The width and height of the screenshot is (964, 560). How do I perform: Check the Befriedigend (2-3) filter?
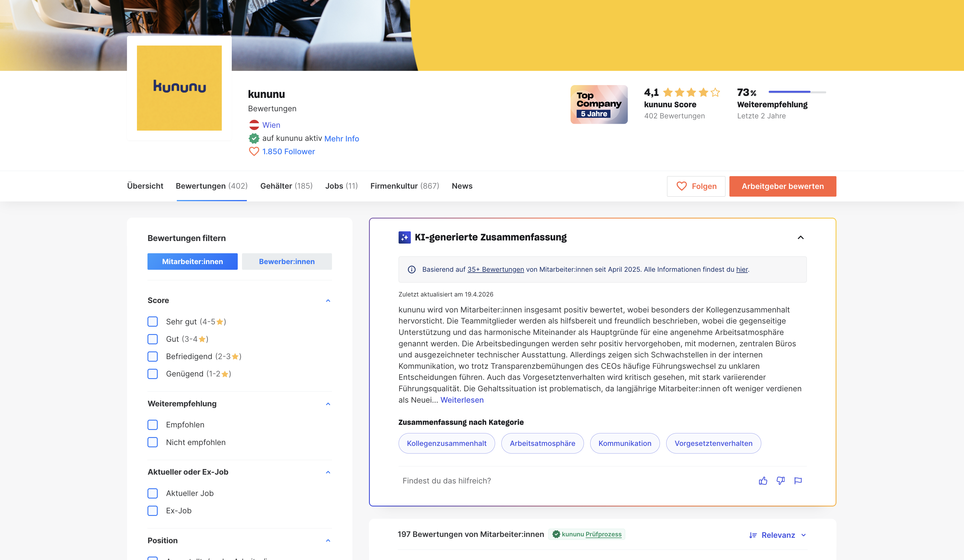(x=153, y=356)
